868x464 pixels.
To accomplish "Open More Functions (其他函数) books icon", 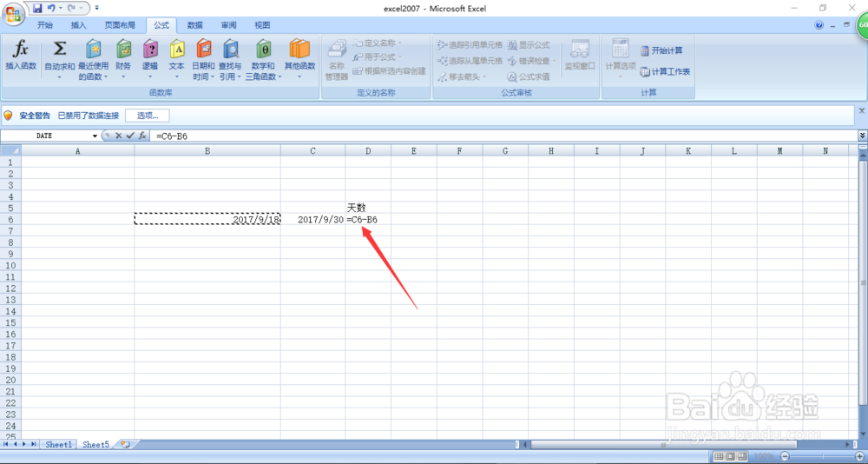I will coord(299,49).
